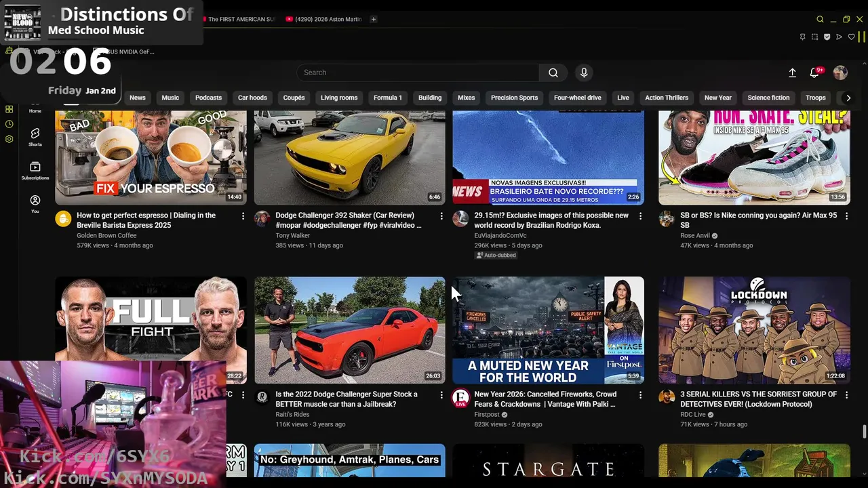Screen dimensions: 868x488
Task: Open the Tony Walker channel link
Action: 292,235
